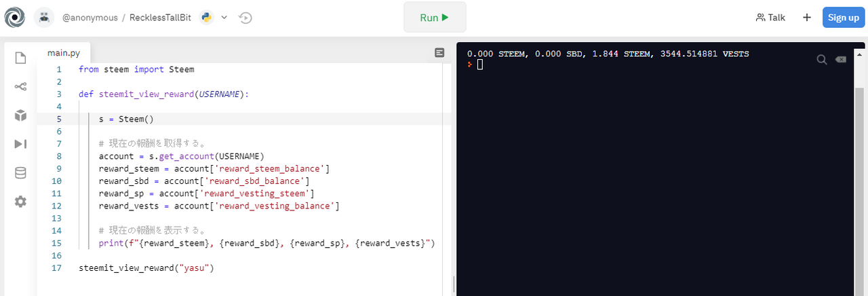Click the reward_sbd_balance assignment line
The image size is (868, 296).
pos(204,181)
